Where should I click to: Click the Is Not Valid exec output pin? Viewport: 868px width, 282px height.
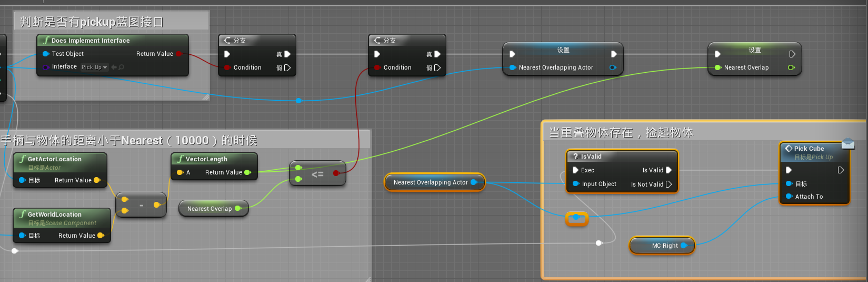click(669, 184)
